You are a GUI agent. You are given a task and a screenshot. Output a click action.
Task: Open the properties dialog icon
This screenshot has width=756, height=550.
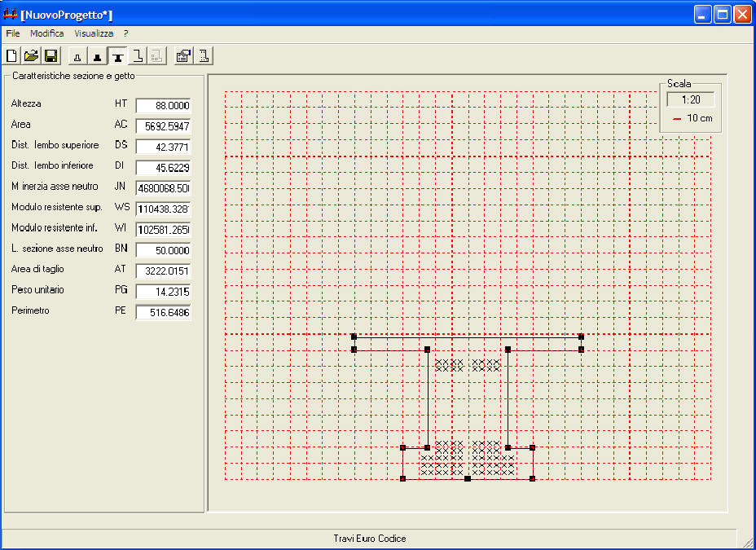coord(183,56)
